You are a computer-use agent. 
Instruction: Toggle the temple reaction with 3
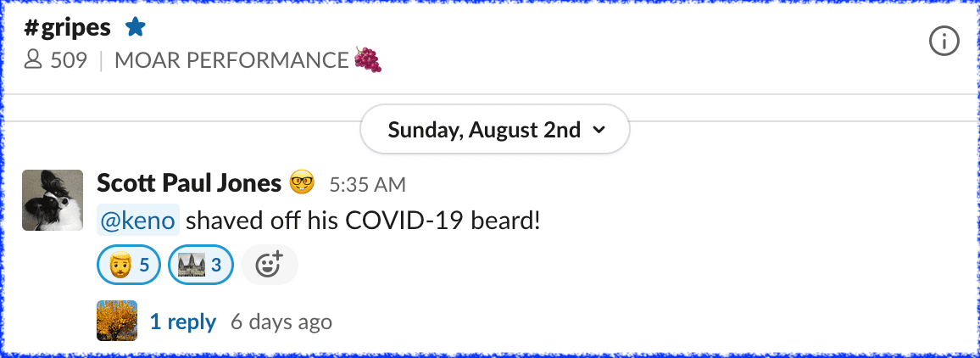pos(201,266)
